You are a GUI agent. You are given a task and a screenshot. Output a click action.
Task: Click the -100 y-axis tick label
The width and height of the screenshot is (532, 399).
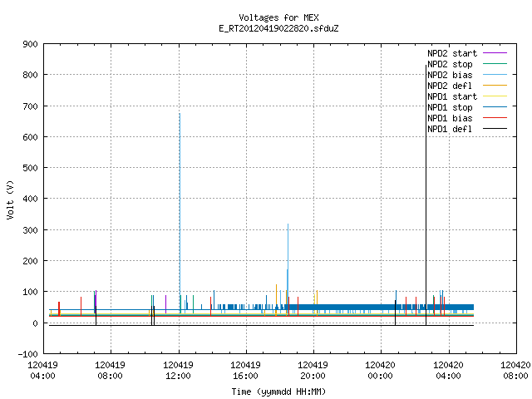pos(27,354)
